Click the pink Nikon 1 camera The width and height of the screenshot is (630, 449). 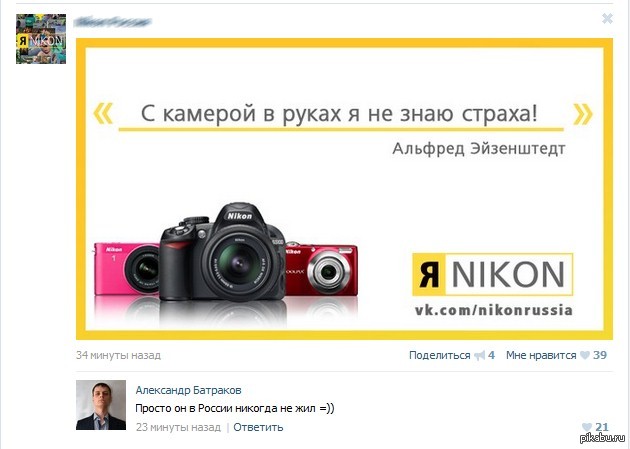(127, 269)
